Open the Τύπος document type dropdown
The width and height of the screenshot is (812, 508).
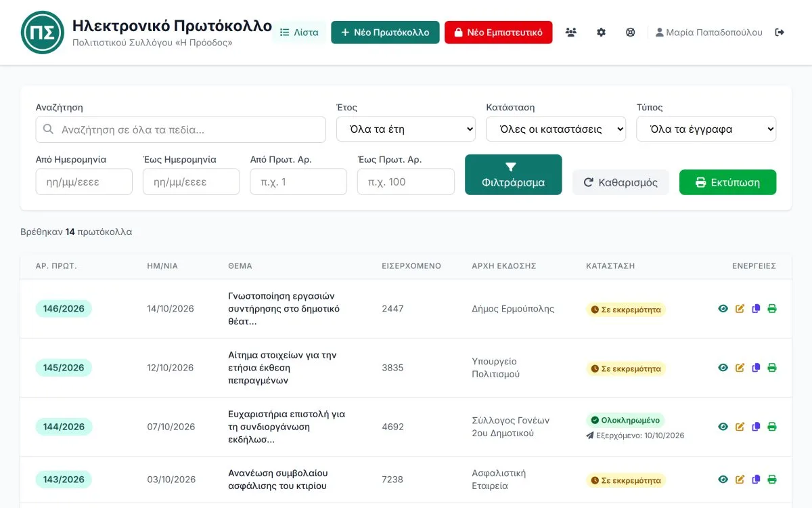pos(706,129)
